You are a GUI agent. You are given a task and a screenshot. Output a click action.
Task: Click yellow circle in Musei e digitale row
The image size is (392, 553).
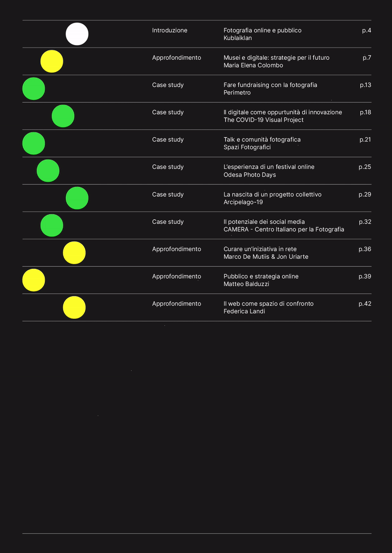point(51,62)
